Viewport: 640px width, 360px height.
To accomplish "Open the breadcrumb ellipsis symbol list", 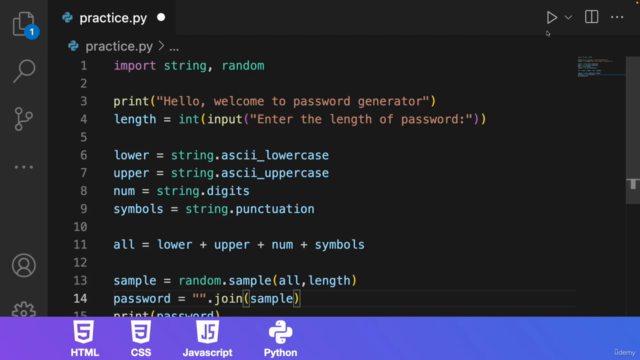I will coord(174,49).
